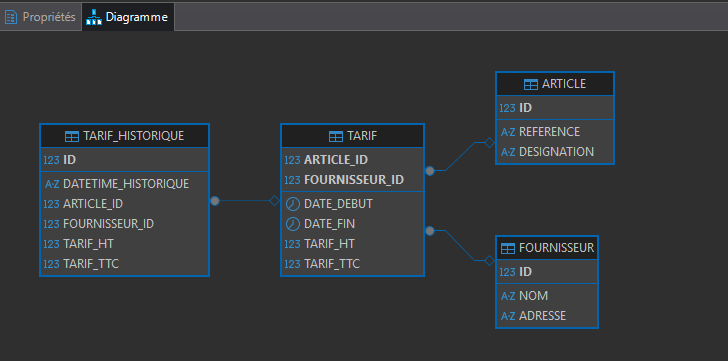Click the A-Z icon beside DATETIME_HISTORIQUE
Screen dimensions: 728x361
click(52, 184)
